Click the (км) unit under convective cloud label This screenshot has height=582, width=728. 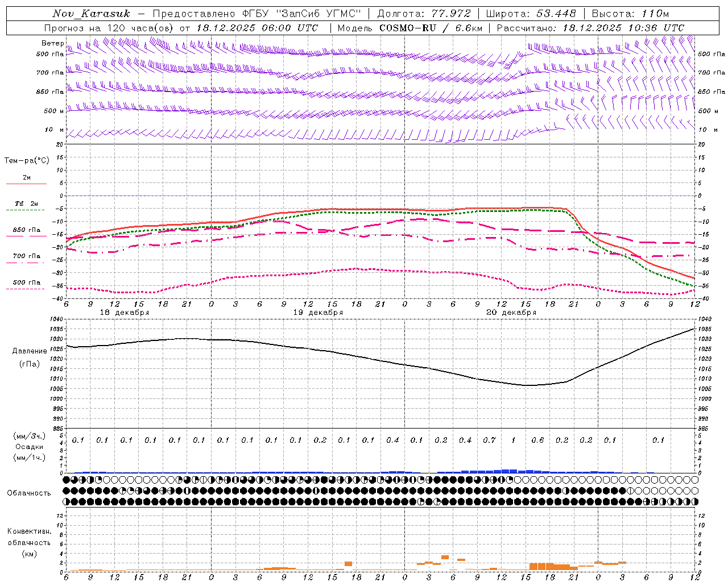coord(29,553)
